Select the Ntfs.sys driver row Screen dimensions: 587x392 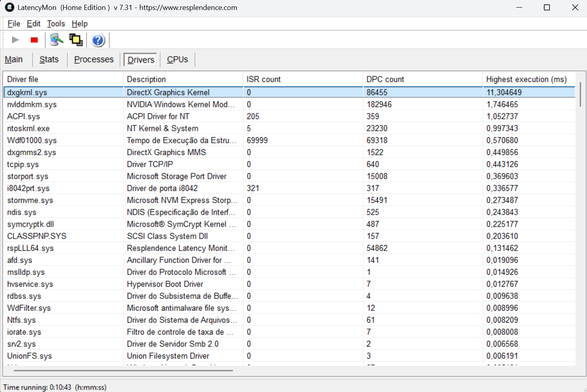pos(290,320)
